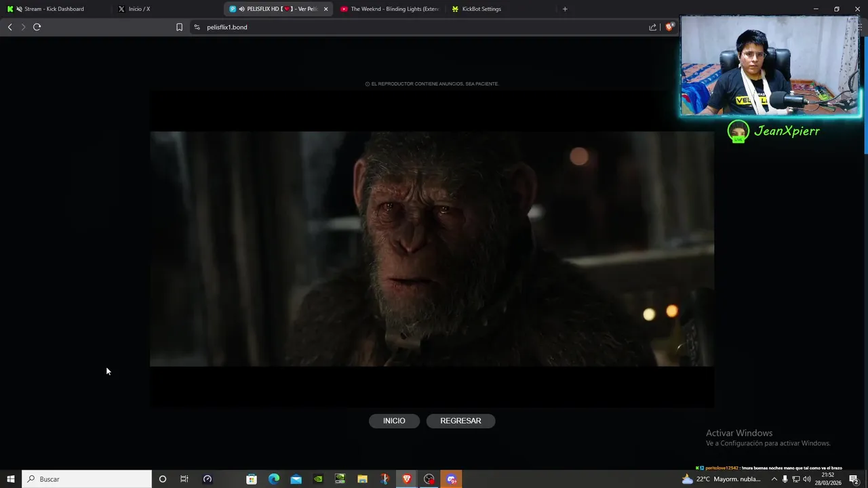Bookmark this page with the bookmark icon
The image size is (868, 488).
[179, 27]
